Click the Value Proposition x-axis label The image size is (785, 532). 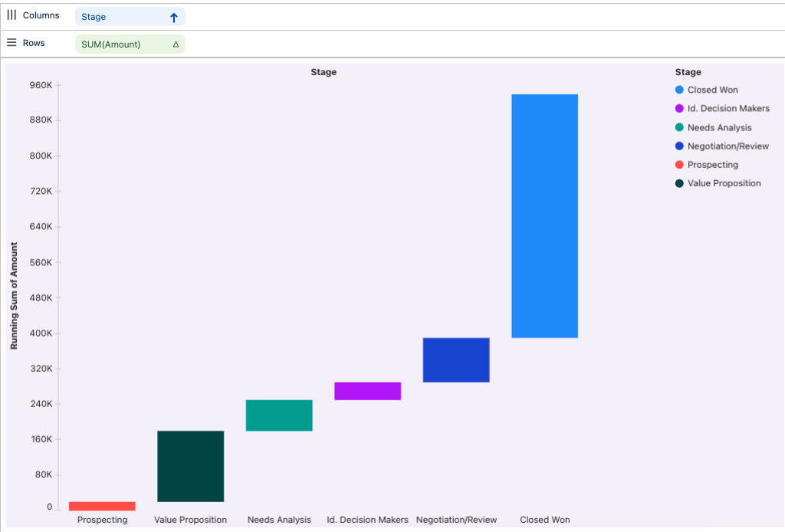(190, 520)
